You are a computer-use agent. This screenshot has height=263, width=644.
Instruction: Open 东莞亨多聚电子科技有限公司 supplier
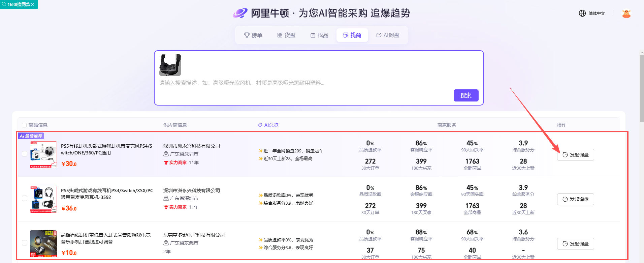(194, 235)
